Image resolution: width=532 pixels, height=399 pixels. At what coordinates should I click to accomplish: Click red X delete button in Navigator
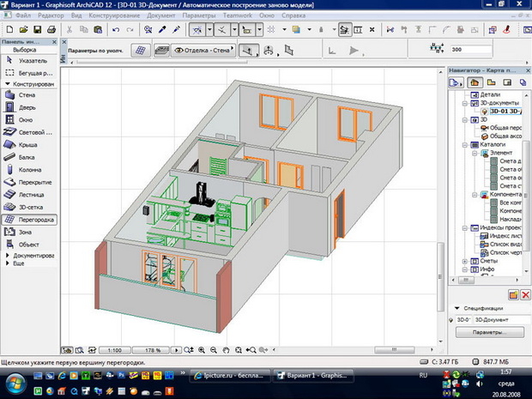[525, 294]
